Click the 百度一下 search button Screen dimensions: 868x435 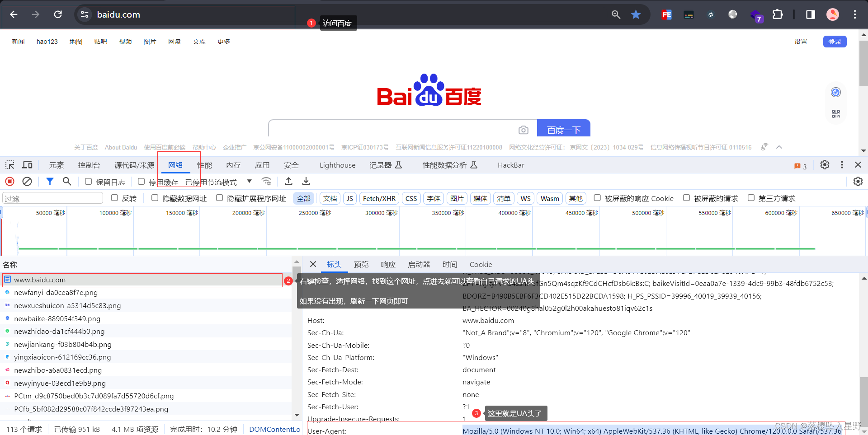563,128
